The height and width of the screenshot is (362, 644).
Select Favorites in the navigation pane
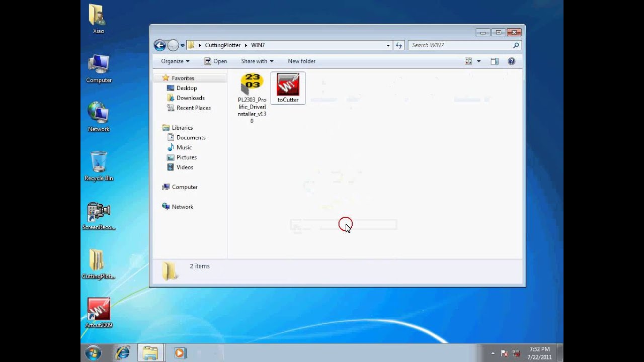(x=183, y=78)
